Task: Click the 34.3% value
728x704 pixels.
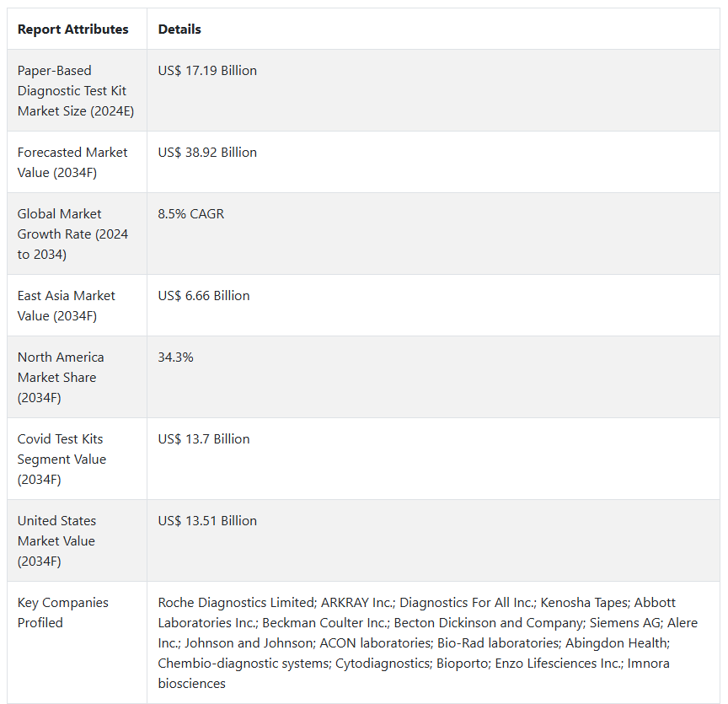Action: [x=175, y=357]
